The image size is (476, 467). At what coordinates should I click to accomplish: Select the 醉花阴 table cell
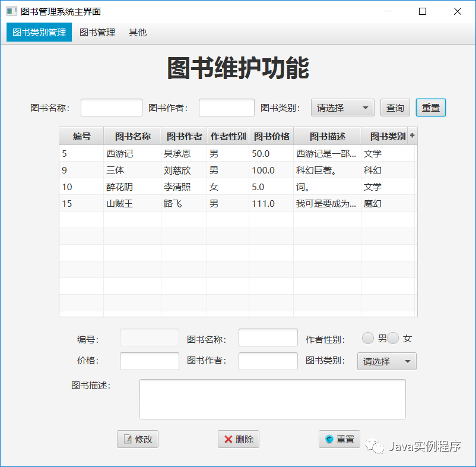click(132, 187)
